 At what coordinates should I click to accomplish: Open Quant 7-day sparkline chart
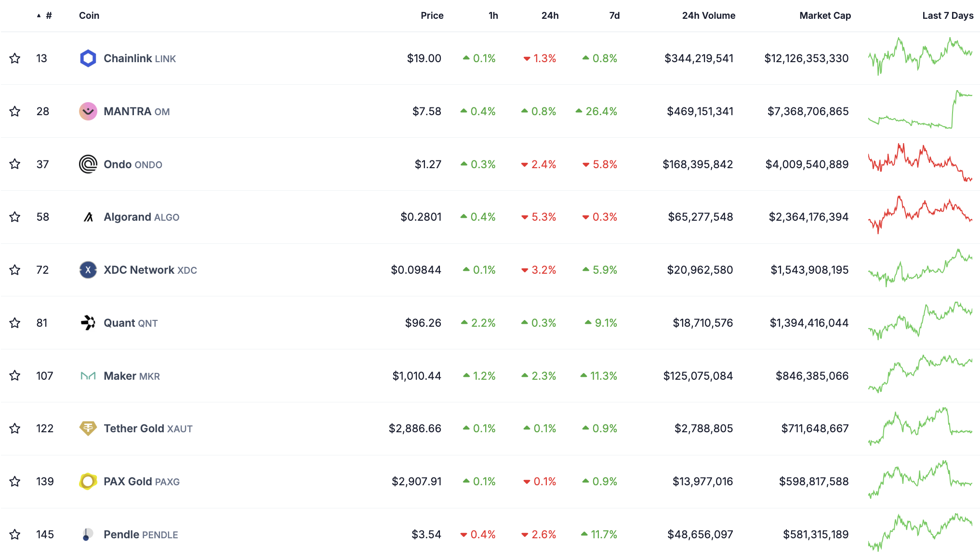[920, 321]
